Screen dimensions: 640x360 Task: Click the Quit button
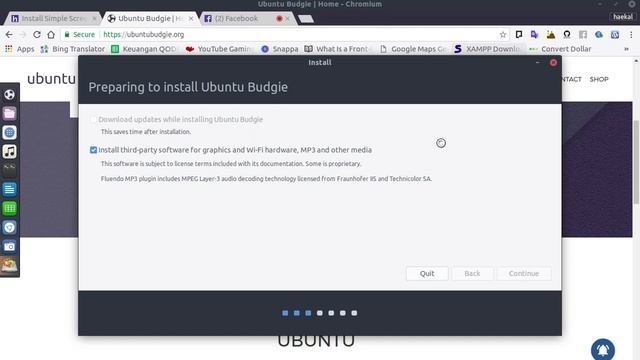(x=427, y=273)
